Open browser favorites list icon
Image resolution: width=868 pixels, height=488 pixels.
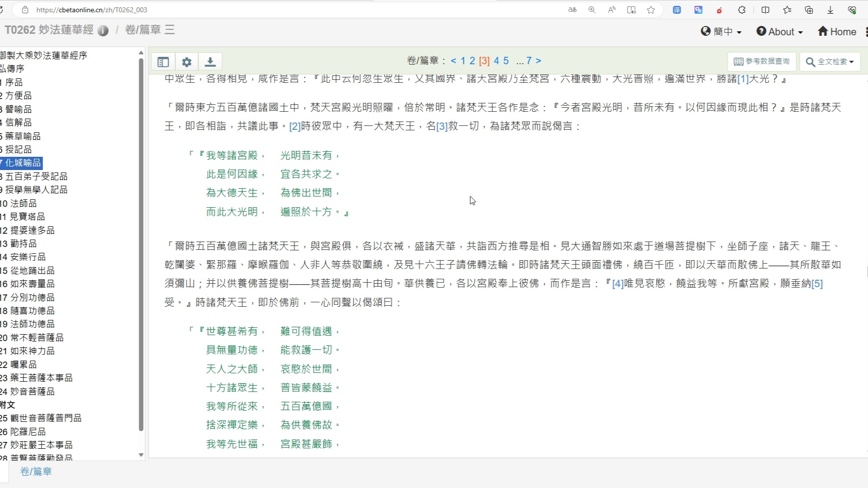pyautogui.click(x=787, y=10)
